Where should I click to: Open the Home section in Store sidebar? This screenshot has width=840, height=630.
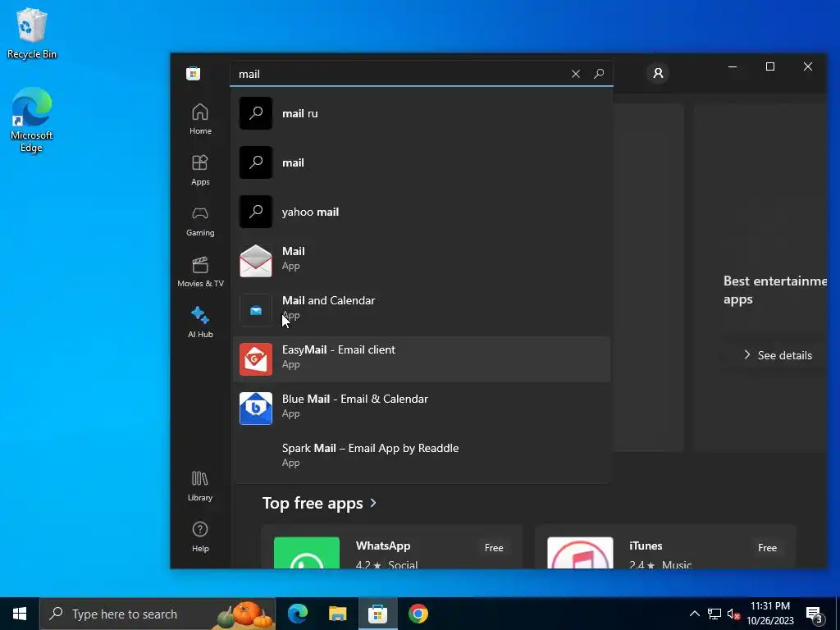(x=200, y=119)
